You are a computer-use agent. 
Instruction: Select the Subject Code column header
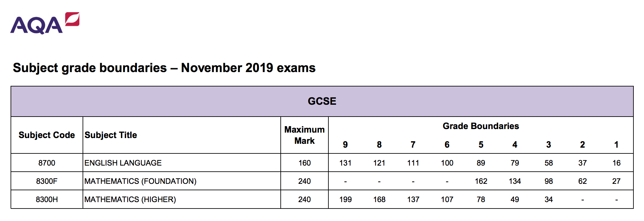click(47, 135)
